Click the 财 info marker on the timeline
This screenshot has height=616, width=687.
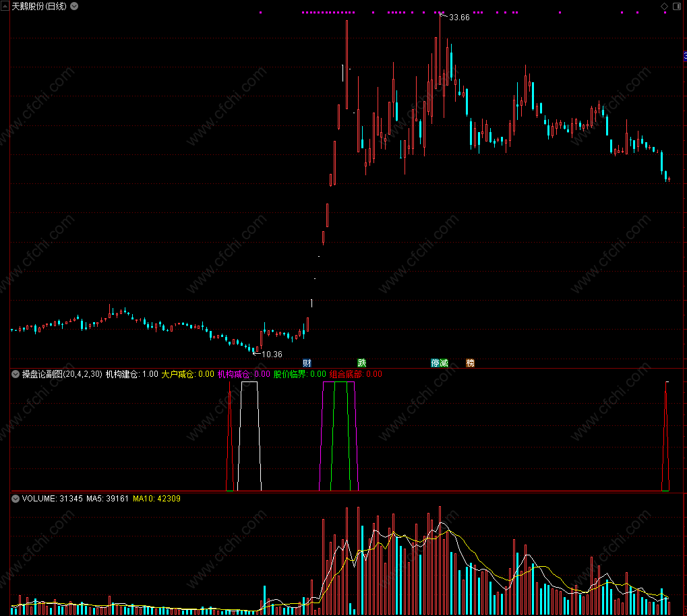point(307,363)
